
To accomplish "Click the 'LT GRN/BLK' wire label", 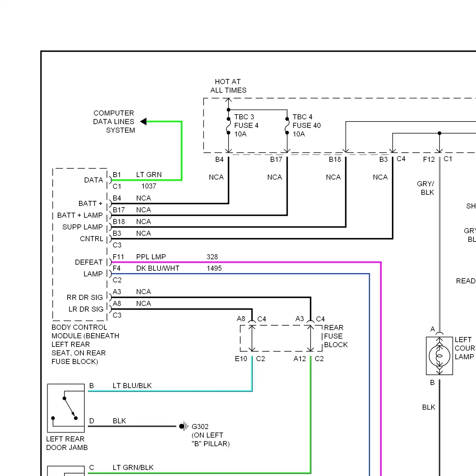I will tap(133, 467).
